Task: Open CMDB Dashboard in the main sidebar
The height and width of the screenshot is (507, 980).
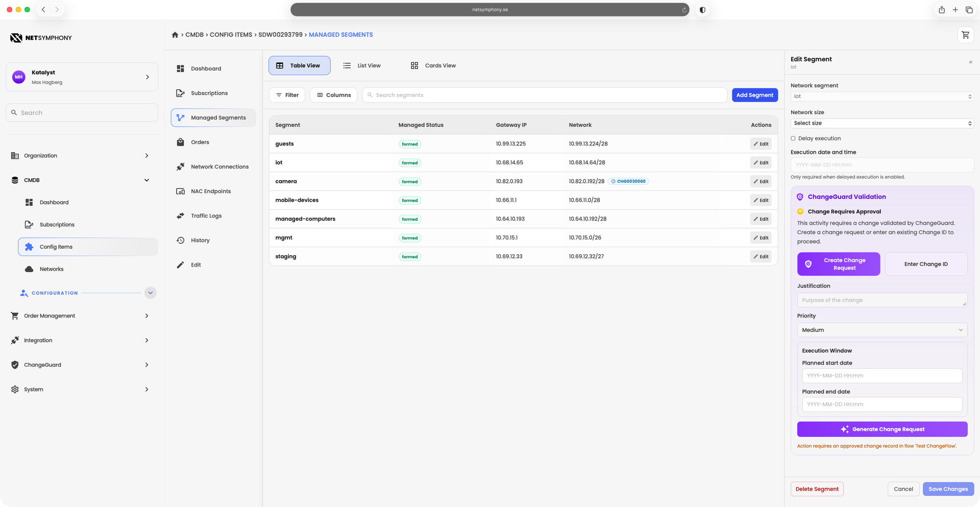Action: click(88, 202)
